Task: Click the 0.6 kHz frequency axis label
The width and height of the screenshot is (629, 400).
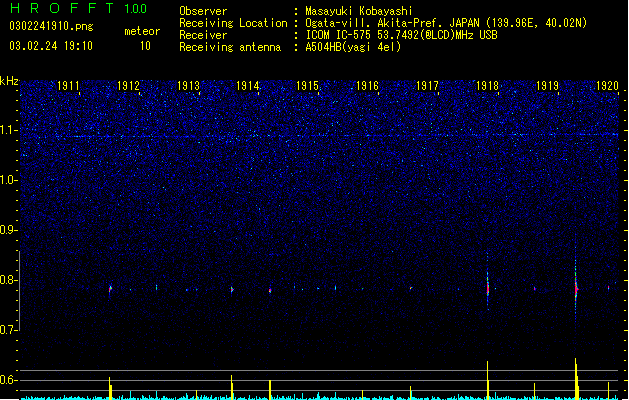Action: click(8, 380)
